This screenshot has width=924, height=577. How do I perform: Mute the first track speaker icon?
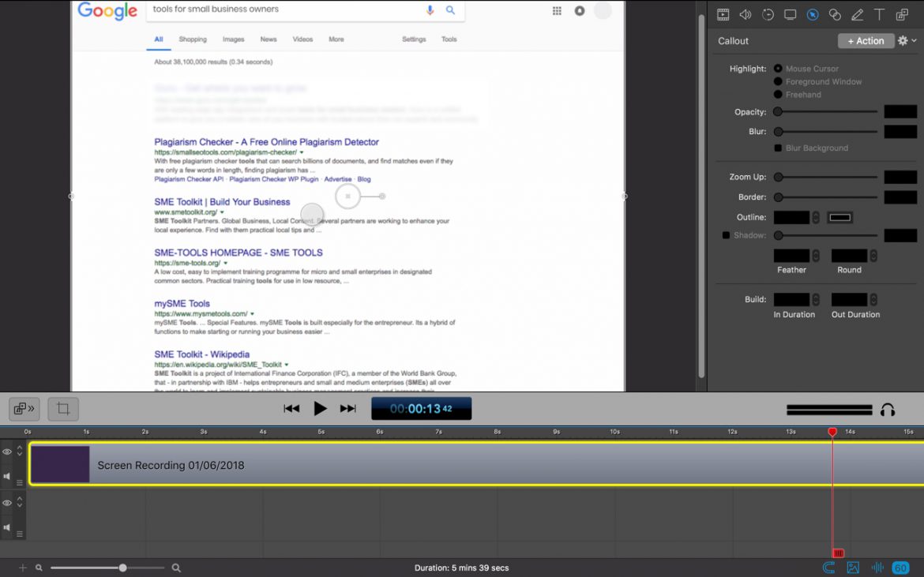pyautogui.click(x=7, y=476)
